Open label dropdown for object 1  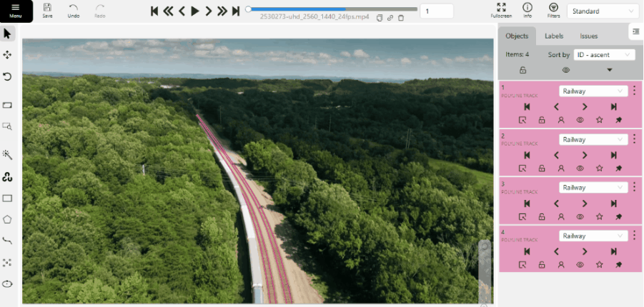tap(593, 91)
